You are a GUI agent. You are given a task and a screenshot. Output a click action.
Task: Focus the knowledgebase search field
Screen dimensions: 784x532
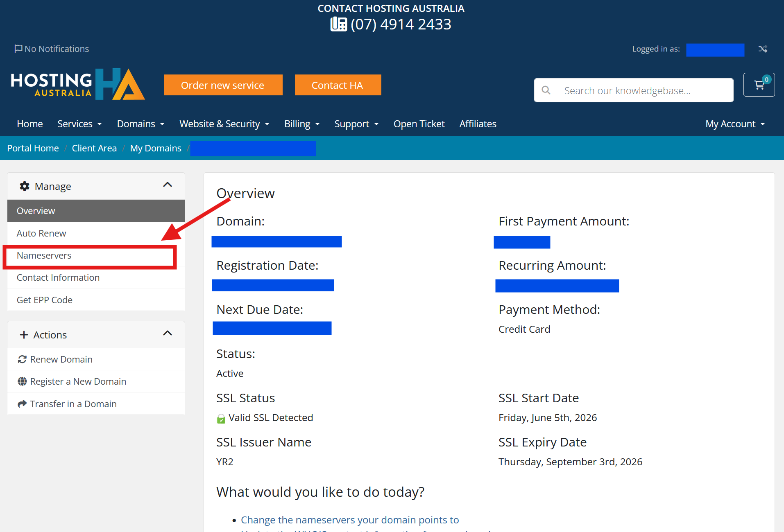click(x=634, y=90)
